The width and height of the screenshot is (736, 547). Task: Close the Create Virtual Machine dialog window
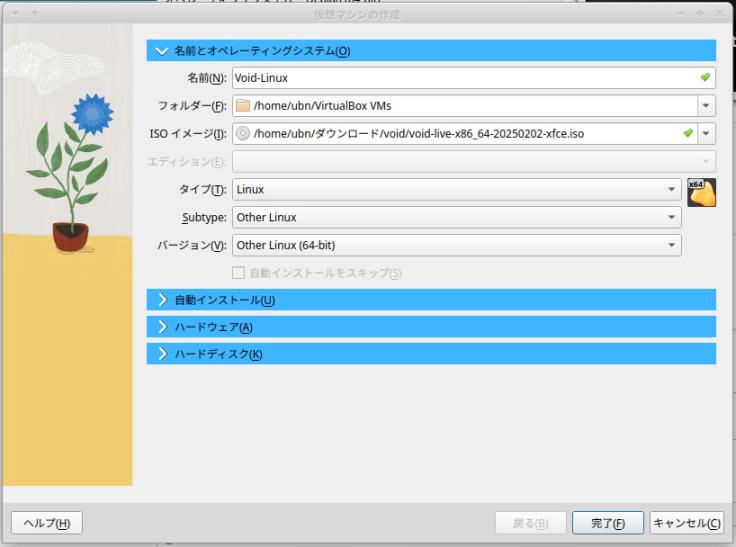coord(720,13)
